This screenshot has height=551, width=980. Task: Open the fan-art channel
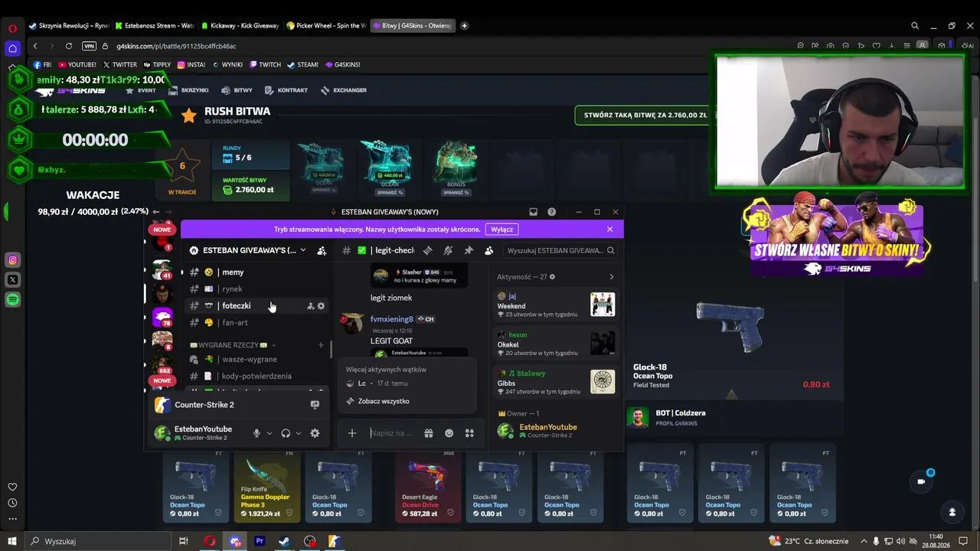(257, 323)
